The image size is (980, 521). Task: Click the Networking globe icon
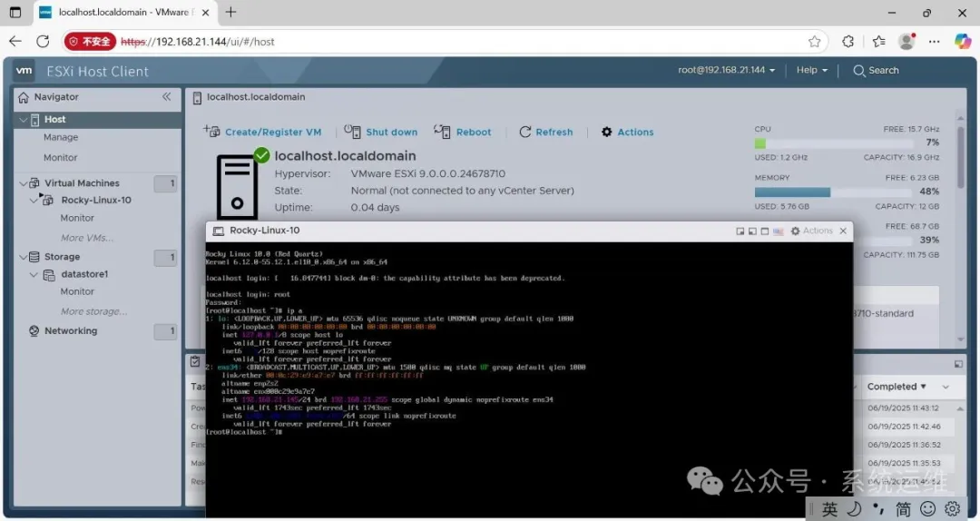(x=34, y=331)
